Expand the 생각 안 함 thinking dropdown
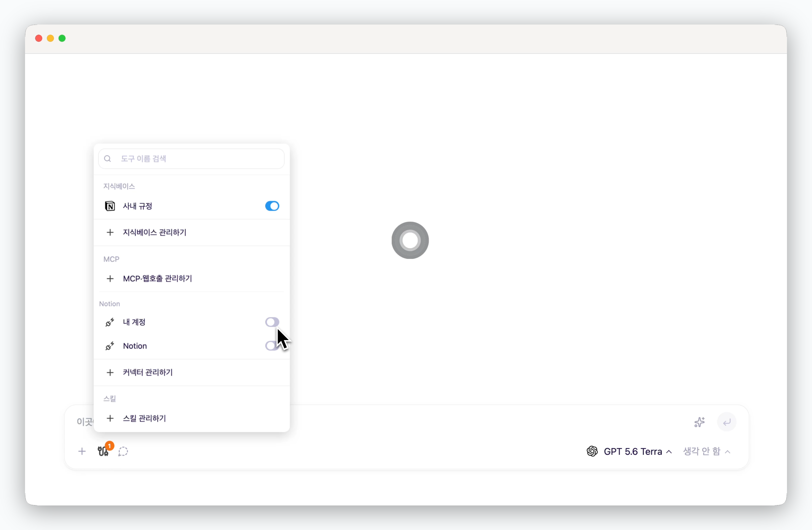The image size is (812, 530). (706, 451)
